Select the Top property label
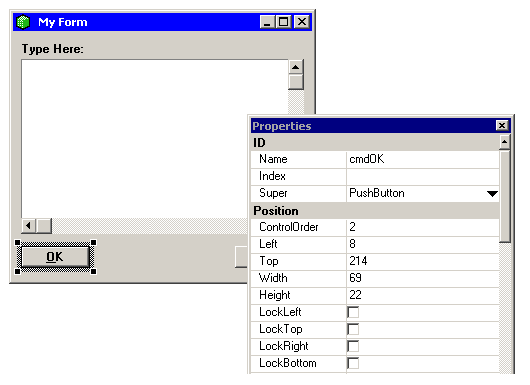Image resolution: width=530 pixels, height=385 pixels. point(269,261)
